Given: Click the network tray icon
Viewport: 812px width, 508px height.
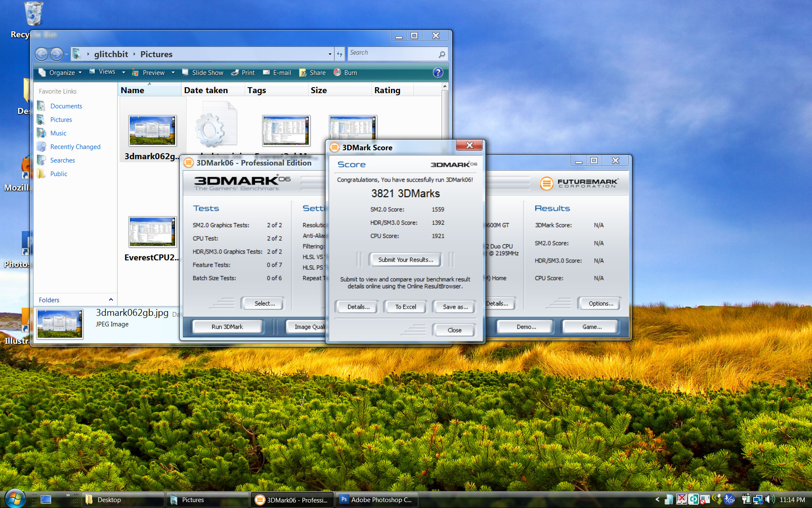Looking at the screenshot, I should click(757, 500).
